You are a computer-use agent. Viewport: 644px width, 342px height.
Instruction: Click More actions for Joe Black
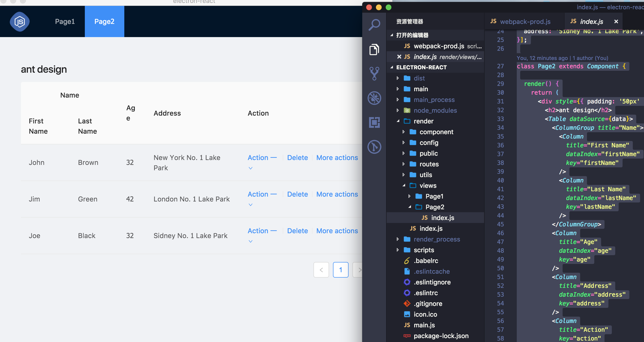point(337,231)
